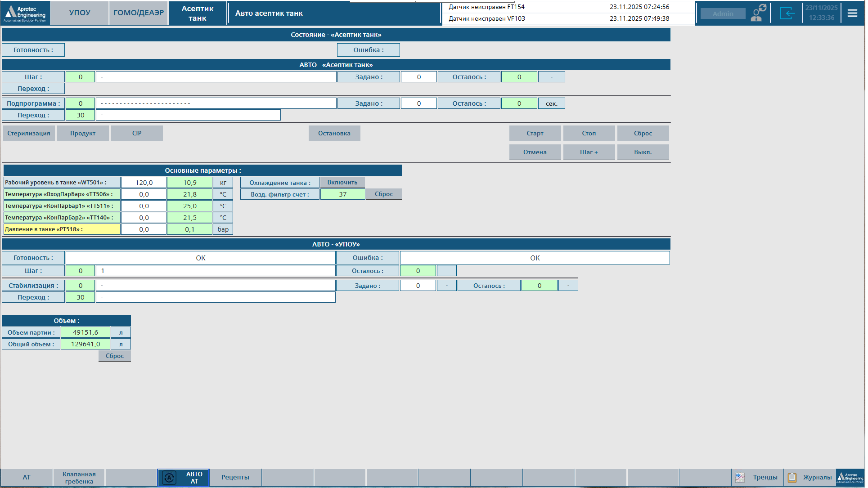Reset Возд. фильтр счет counter
Viewport: 868px width, 488px height.
coord(383,194)
